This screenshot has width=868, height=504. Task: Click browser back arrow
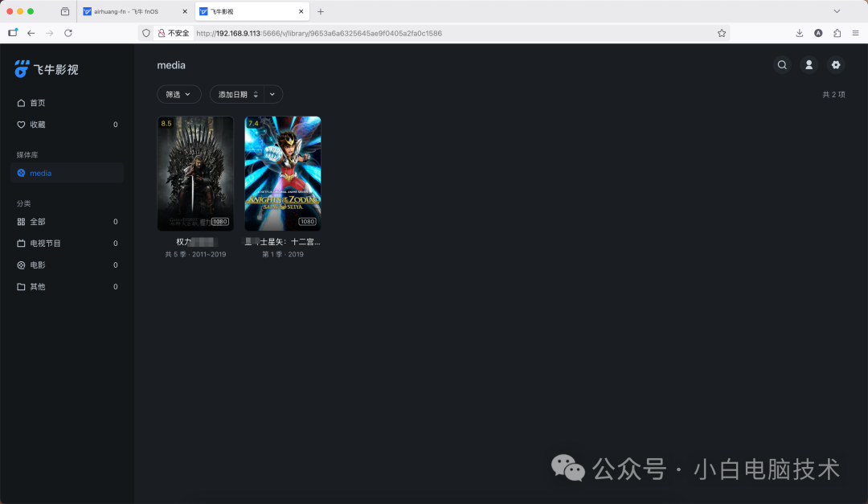pos(31,33)
